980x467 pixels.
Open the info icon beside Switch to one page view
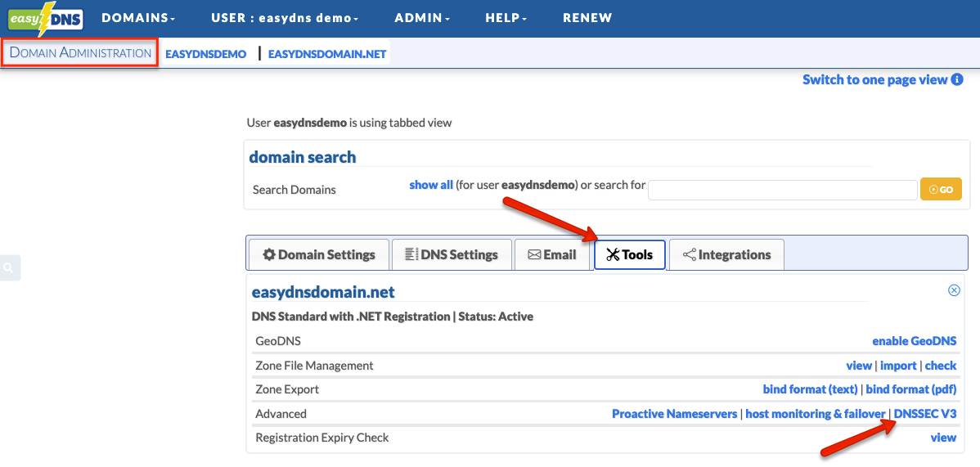[x=957, y=79]
